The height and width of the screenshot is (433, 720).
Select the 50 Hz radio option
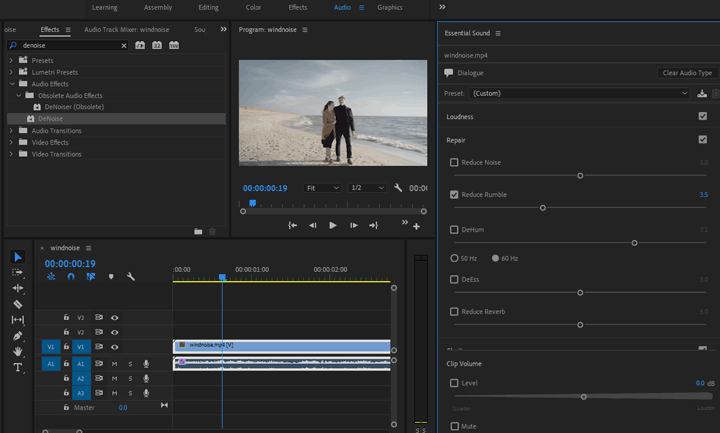click(x=454, y=258)
